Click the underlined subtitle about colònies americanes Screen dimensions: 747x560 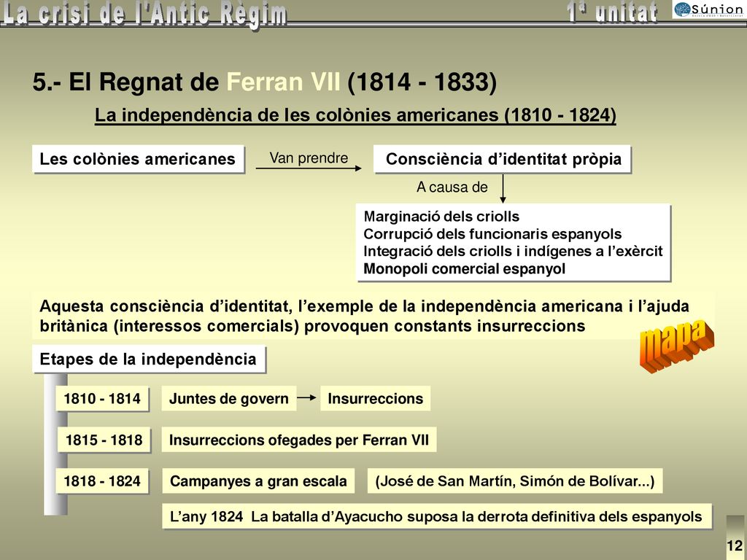pos(355,115)
